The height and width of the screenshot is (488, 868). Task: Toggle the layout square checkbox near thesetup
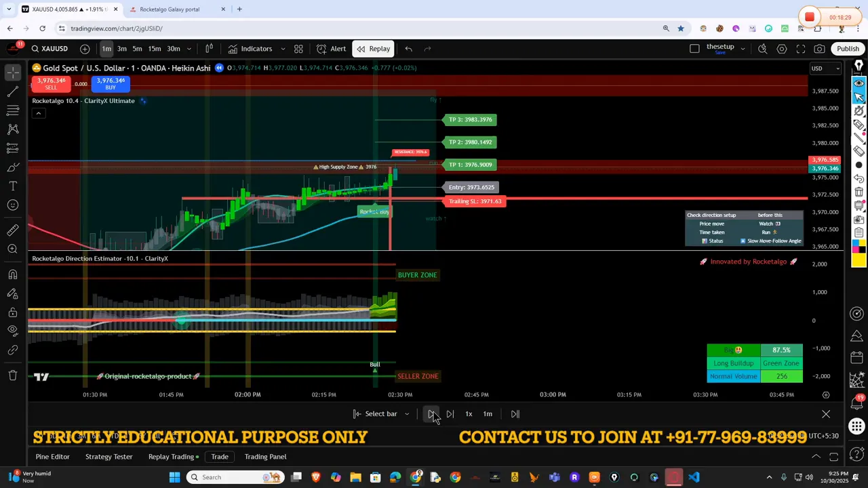click(x=694, y=49)
